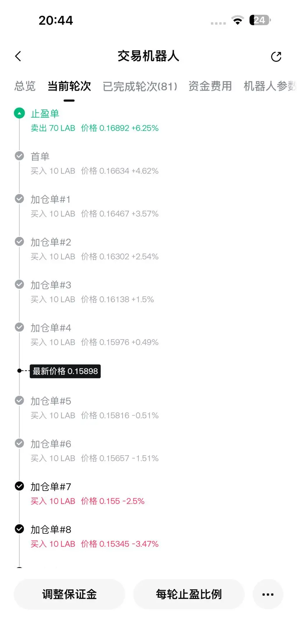Open the three-dots more options button
This screenshot has height=644, width=297.
click(268, 594)
